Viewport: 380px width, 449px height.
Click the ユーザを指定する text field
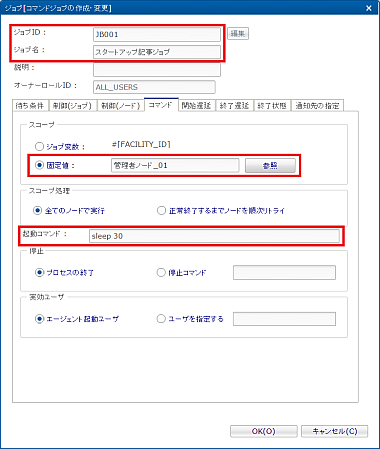284,319
